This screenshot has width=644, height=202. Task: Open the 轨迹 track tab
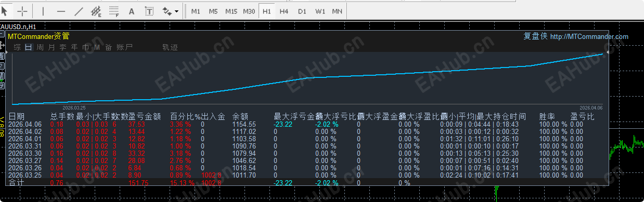click(170, 47)
